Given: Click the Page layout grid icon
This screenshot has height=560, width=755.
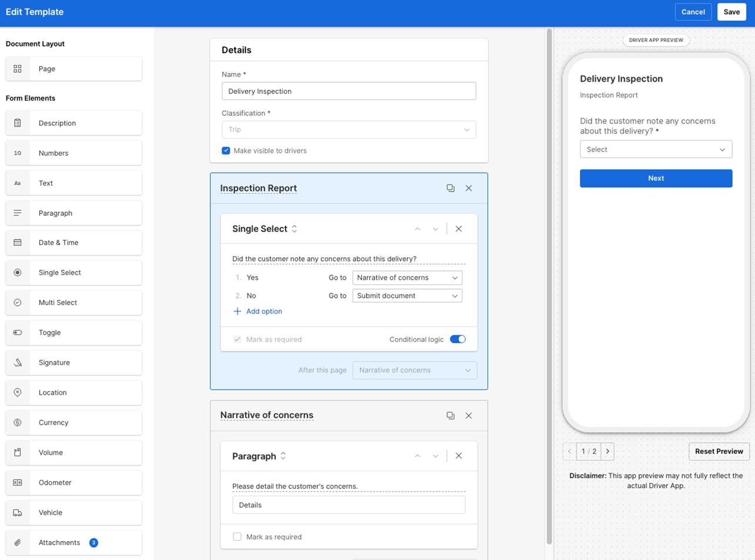Looking at the screenshot, I should click(18, 69).
